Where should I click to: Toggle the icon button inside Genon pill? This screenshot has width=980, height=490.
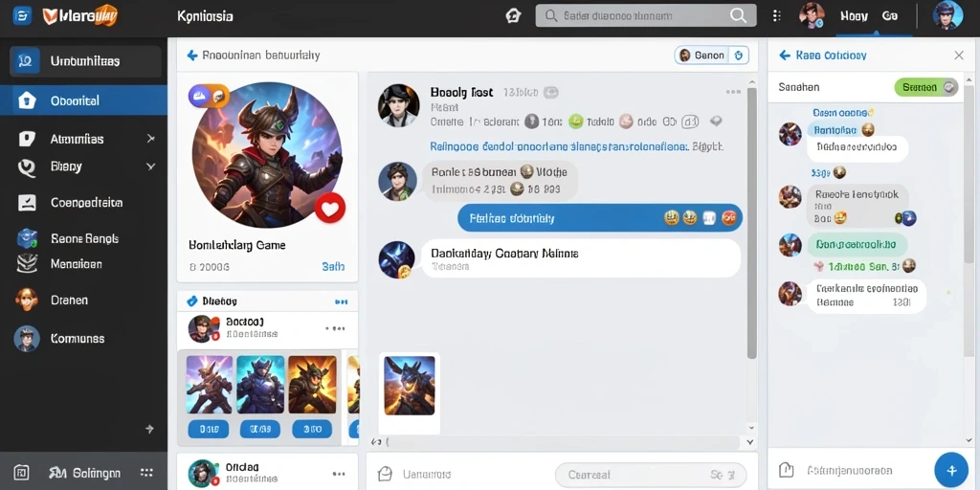(x=738, y=56)
